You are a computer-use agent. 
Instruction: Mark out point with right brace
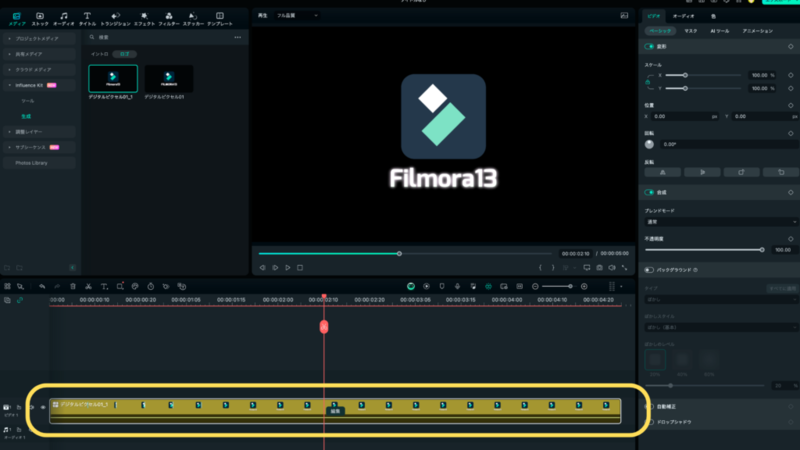553,267
